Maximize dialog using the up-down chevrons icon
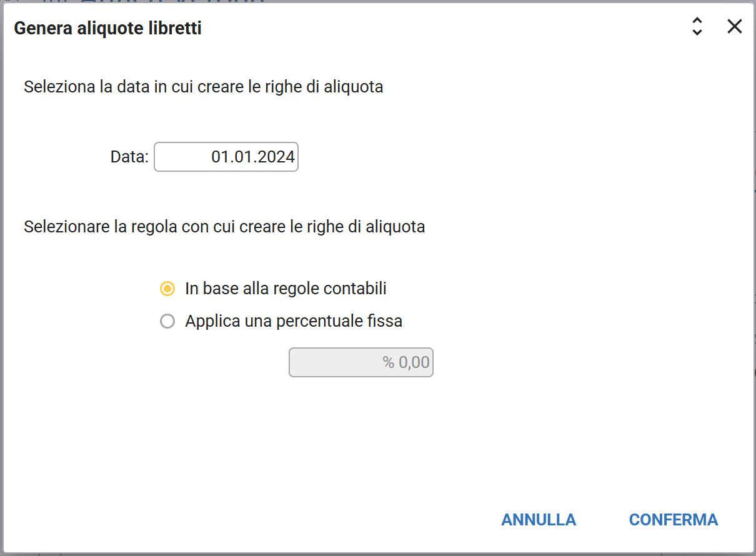The image size is (756, 556). (x=697, y=26)
